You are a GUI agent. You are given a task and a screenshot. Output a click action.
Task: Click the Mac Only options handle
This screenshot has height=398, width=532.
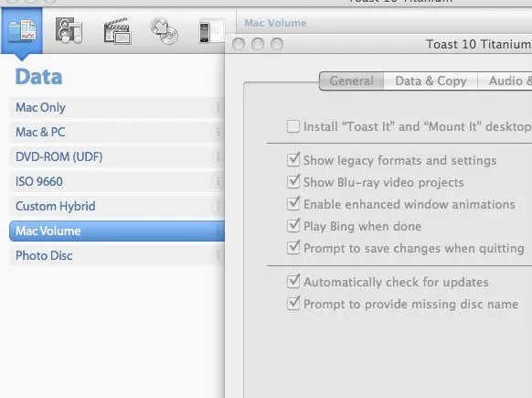click(218, 108)
